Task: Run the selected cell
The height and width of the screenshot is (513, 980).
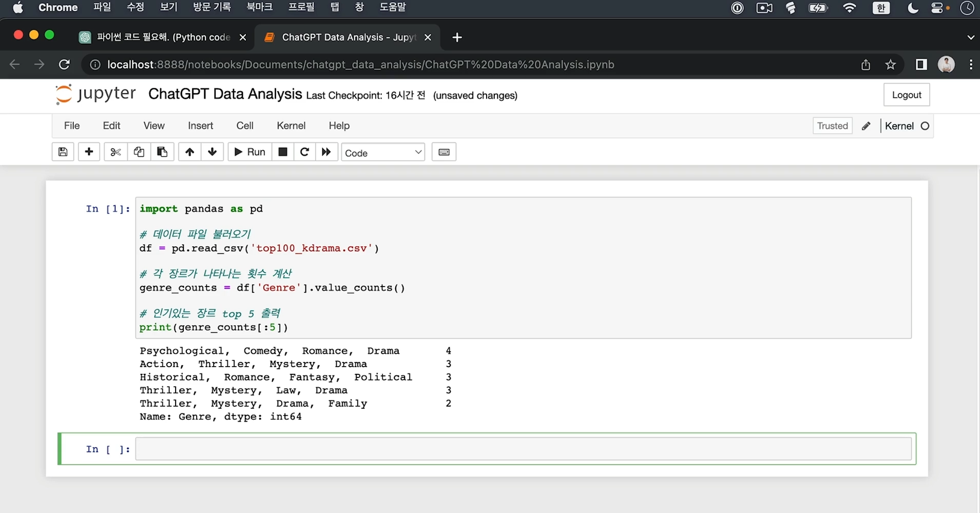Action: click(x=250, y=152)
